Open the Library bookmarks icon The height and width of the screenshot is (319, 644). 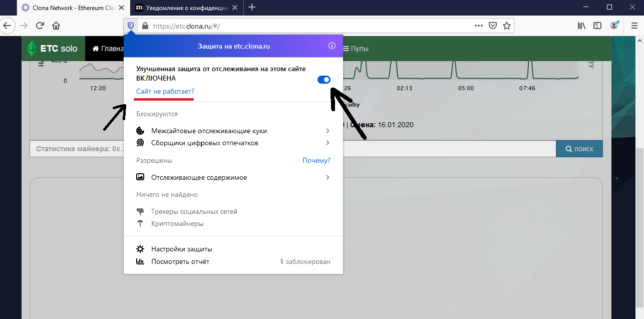(581, 26)
